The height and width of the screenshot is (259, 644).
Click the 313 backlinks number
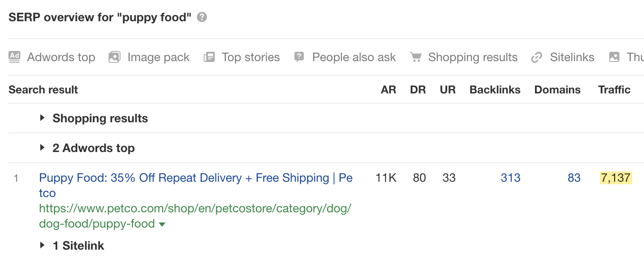(x=510, y=177)
